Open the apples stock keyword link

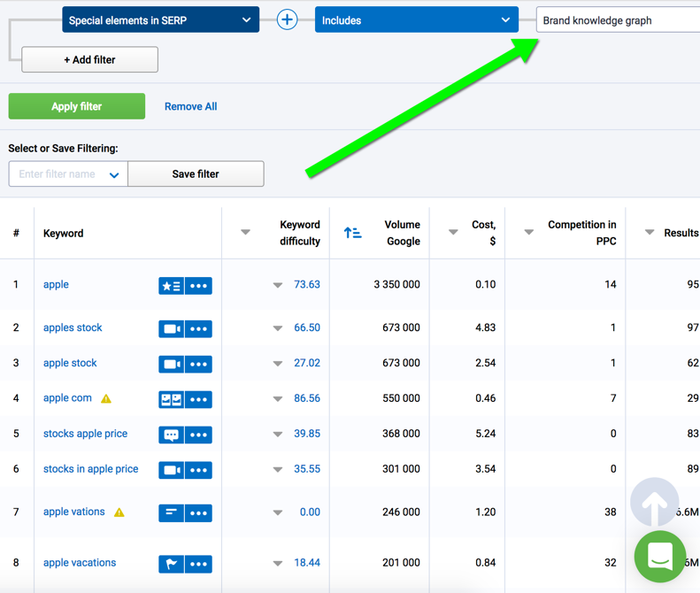tap(73, 327)
